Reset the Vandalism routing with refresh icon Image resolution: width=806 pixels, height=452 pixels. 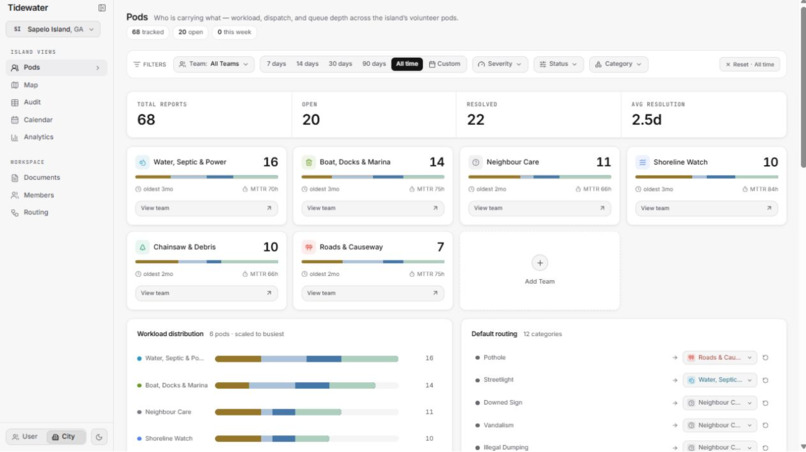click(x=765, y=425)
